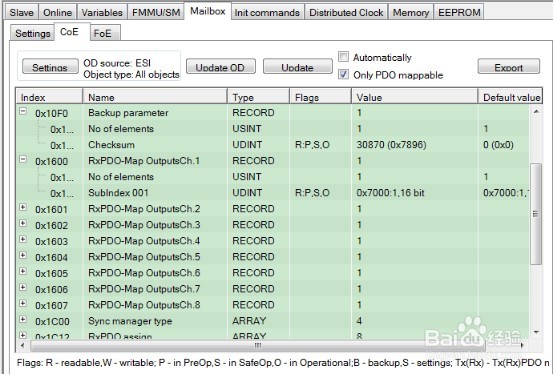This screenshot has height=375, width=554.
Task: Click the Flags column header
Action: pos(320,97)
